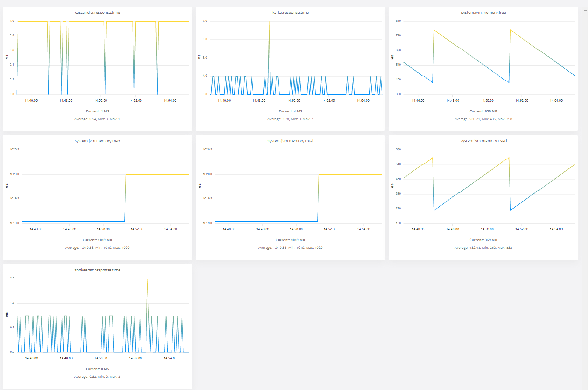588x390 pixels.
Task: Click the average/min/max stats line under memory.total
Action: 290,248
